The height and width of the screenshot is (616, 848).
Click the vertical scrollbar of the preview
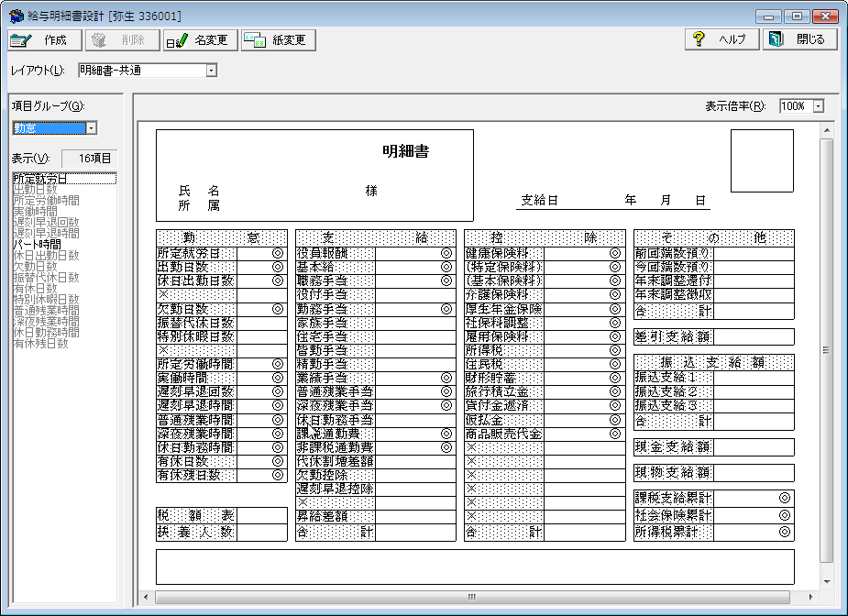pos(826,349)
